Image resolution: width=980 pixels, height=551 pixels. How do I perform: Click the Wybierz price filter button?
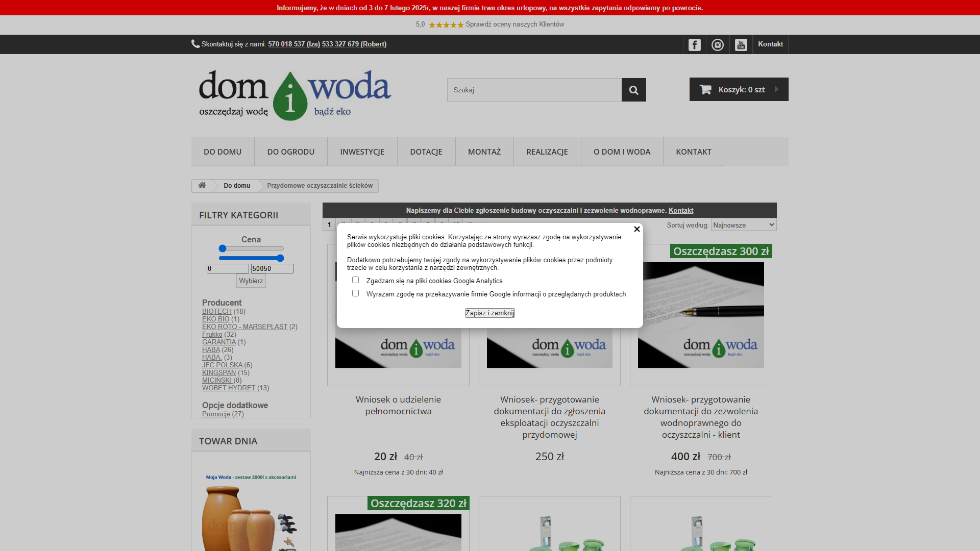pos(251,281)
